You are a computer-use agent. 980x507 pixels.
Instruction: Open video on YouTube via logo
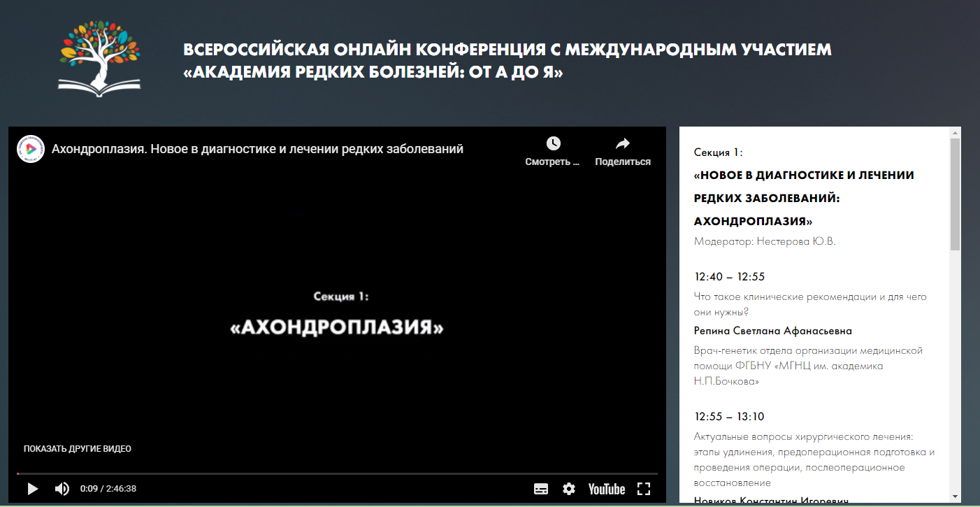[x=606, y=489]
